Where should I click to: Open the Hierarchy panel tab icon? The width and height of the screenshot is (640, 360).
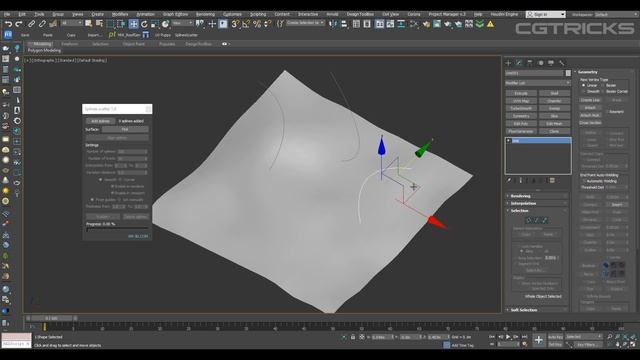click(530, 63)
